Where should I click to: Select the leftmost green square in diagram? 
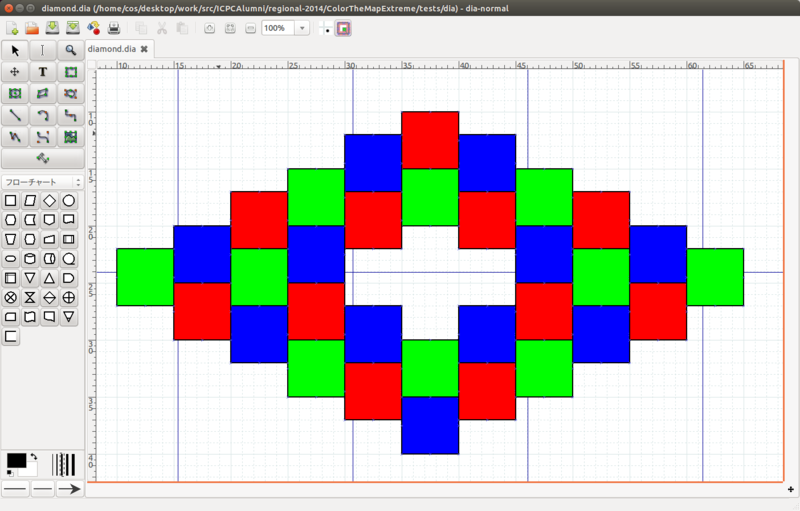(145, 277)
